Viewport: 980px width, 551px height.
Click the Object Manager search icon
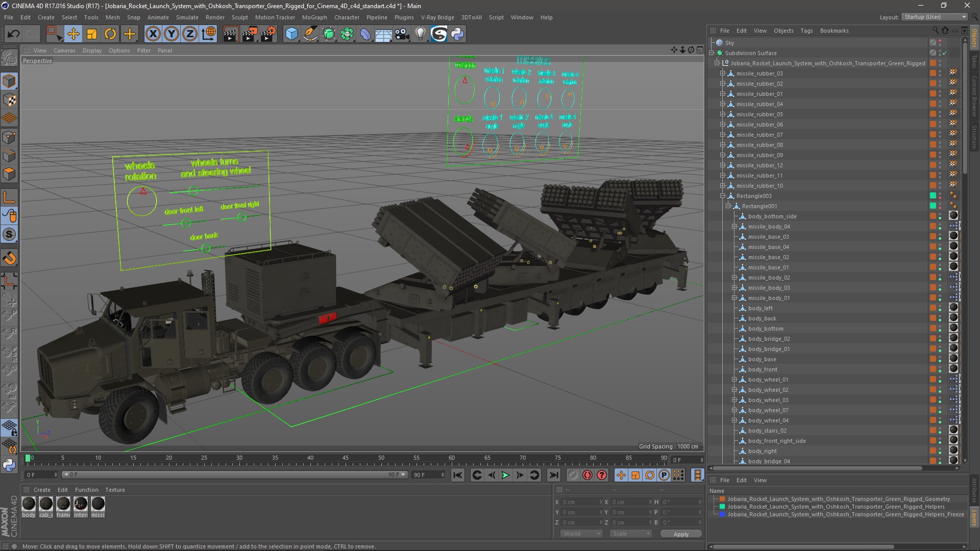[x=936, y=31]
